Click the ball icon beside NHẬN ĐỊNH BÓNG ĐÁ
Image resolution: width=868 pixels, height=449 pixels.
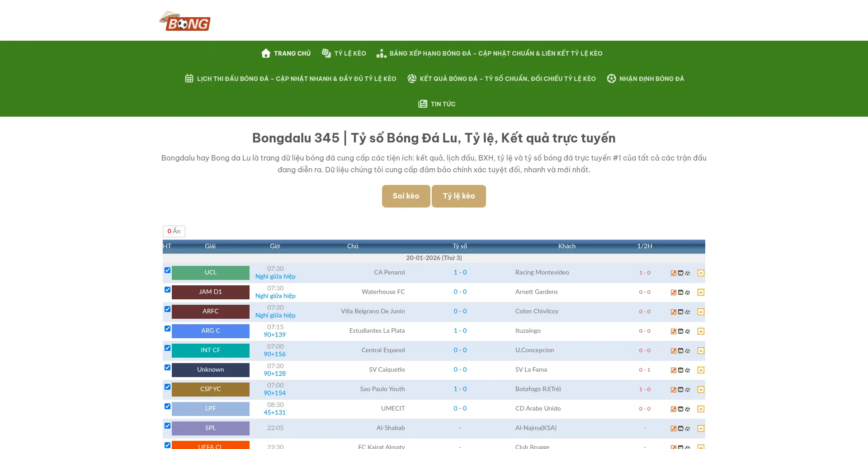tap(611, 78)
